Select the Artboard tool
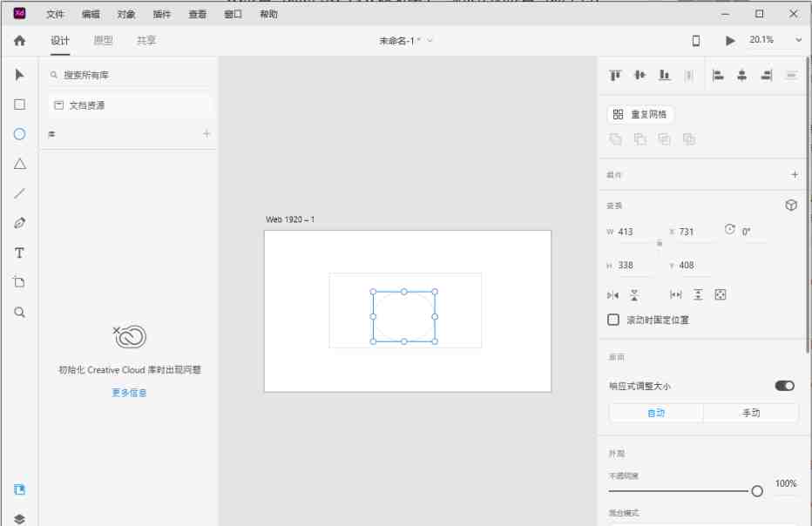 coord(19,282)
